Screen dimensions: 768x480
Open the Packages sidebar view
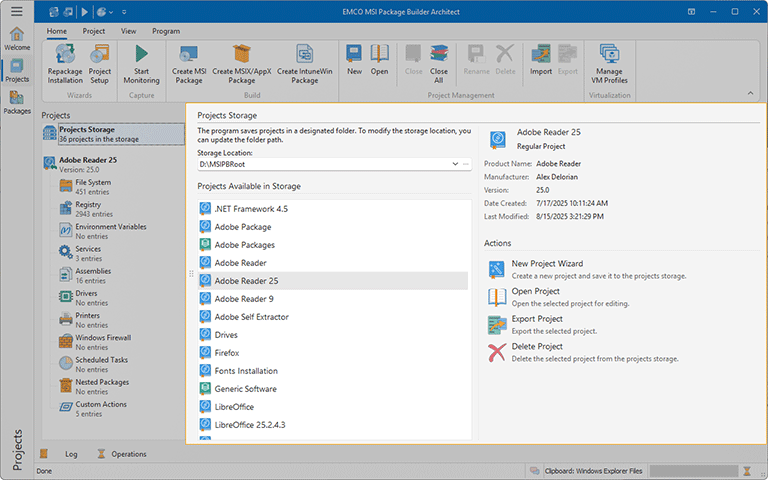[17, 102]
